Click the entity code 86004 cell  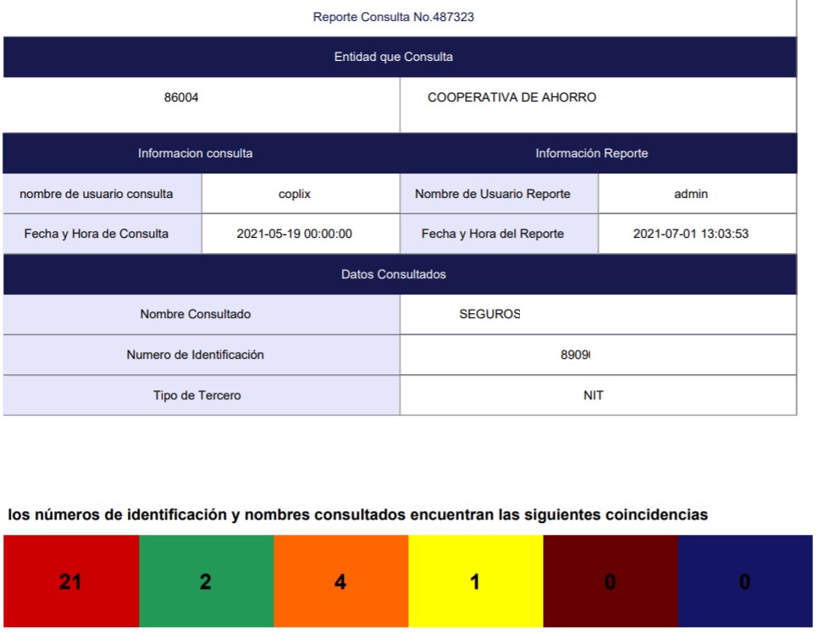coord(181,97)
